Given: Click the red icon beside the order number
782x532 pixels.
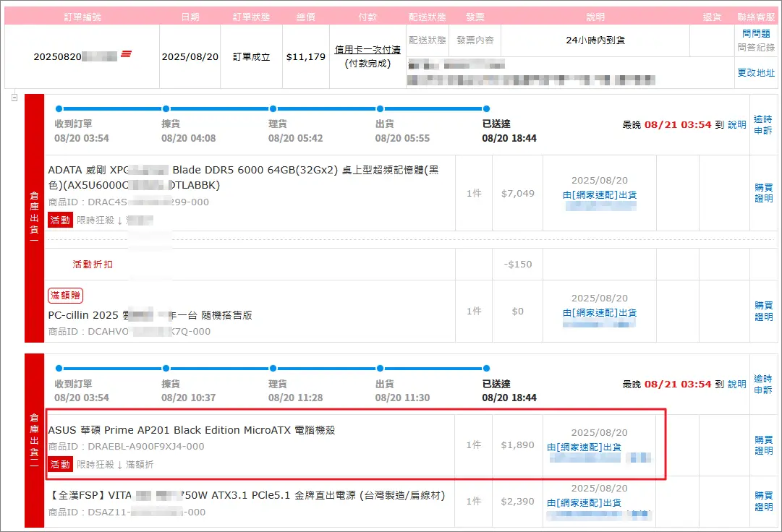Looking at the screenshot, I should coord(126,53).
